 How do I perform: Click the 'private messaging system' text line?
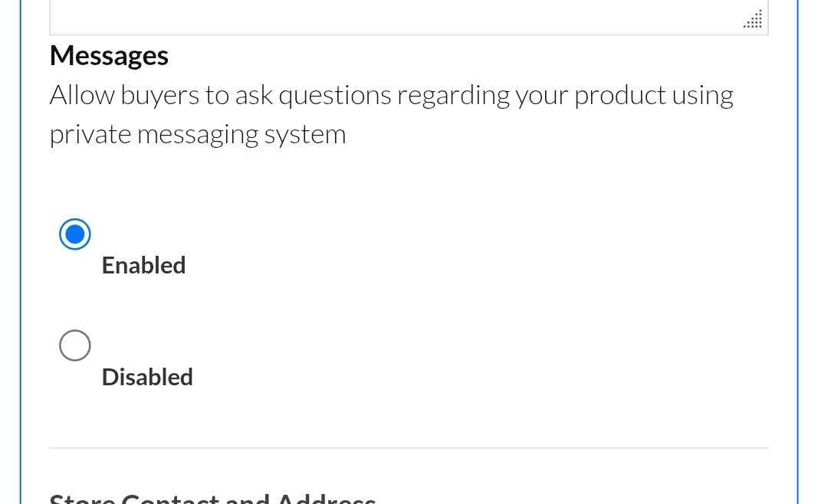(x=198, y=134)
